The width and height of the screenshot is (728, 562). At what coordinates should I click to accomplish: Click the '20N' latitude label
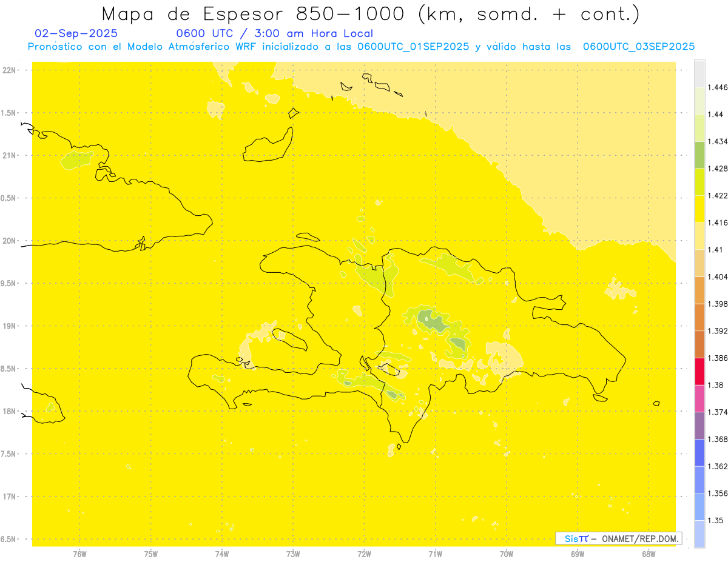[x=10, y=241]
